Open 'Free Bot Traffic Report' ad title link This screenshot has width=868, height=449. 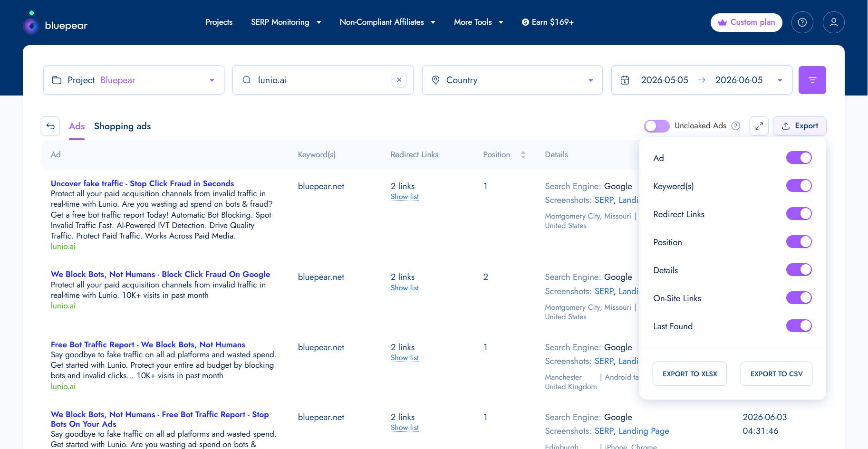coord(148,344)
